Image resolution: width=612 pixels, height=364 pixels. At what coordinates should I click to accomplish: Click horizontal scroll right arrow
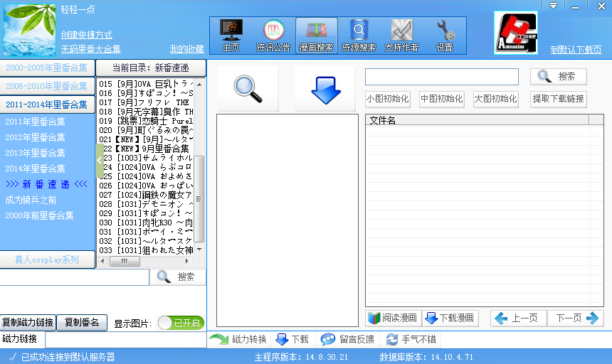[186, 261]
